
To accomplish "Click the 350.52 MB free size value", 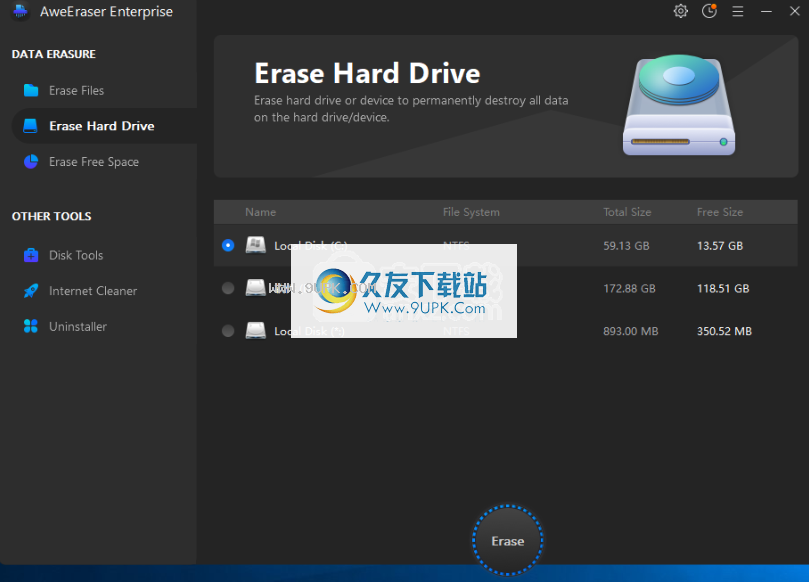I will click(x=724, y=331).
